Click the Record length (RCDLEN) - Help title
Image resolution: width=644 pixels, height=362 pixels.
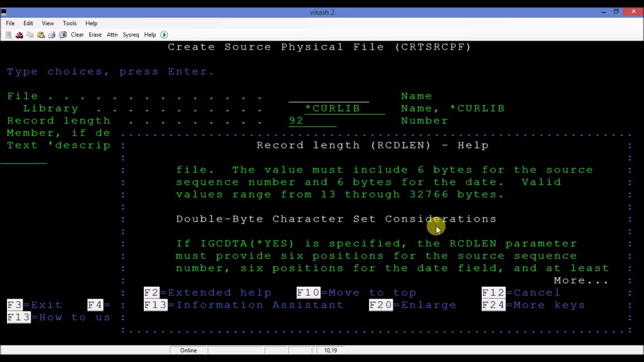(x=373, y=145)
